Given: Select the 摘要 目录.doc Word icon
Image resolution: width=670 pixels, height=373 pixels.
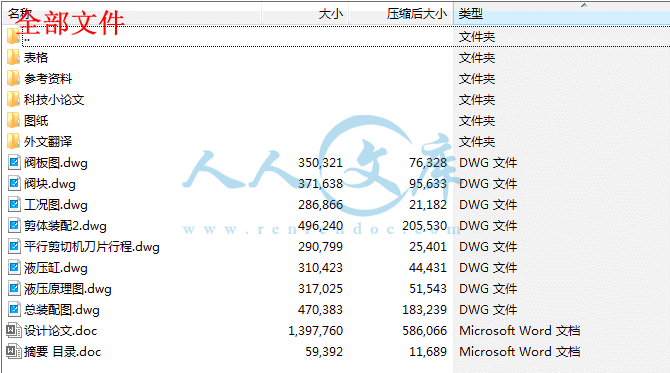Looking at the screenshot, I should click(14, 351).
